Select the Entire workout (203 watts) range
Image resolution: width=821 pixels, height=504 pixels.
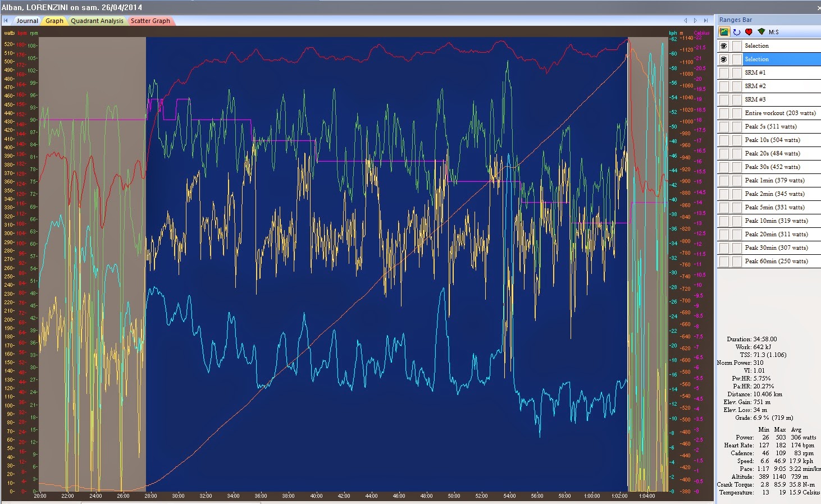click(781, 113)
